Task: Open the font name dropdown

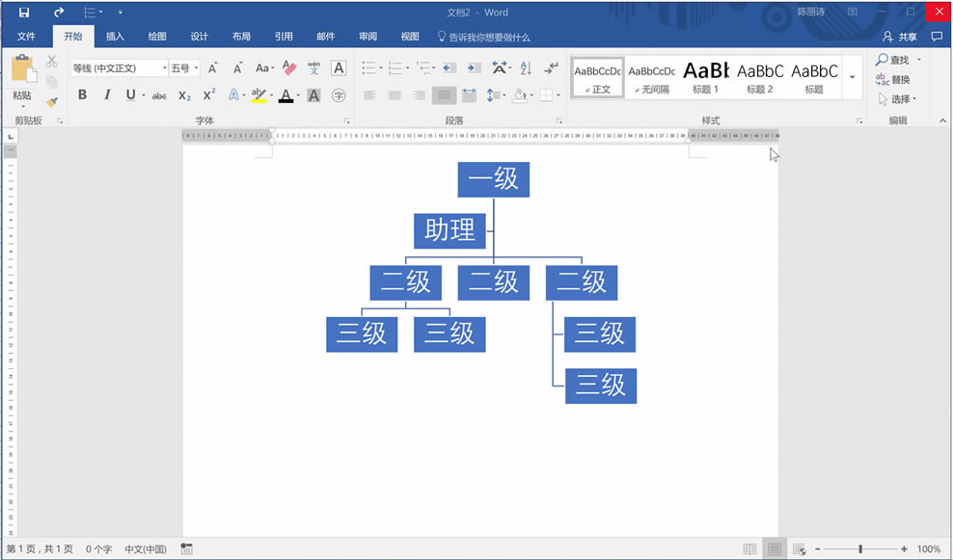Action: point(162,68)
